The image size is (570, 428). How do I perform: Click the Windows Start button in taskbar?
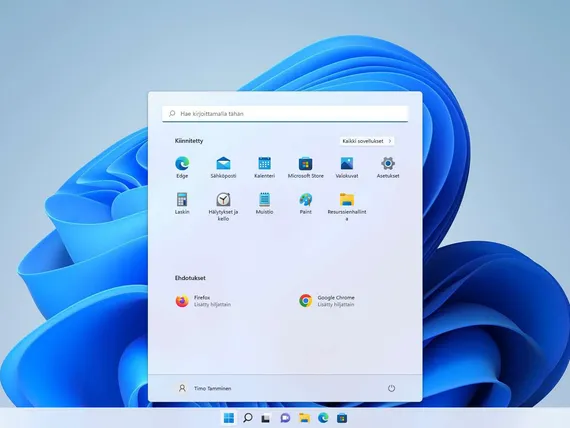[229, 418]
